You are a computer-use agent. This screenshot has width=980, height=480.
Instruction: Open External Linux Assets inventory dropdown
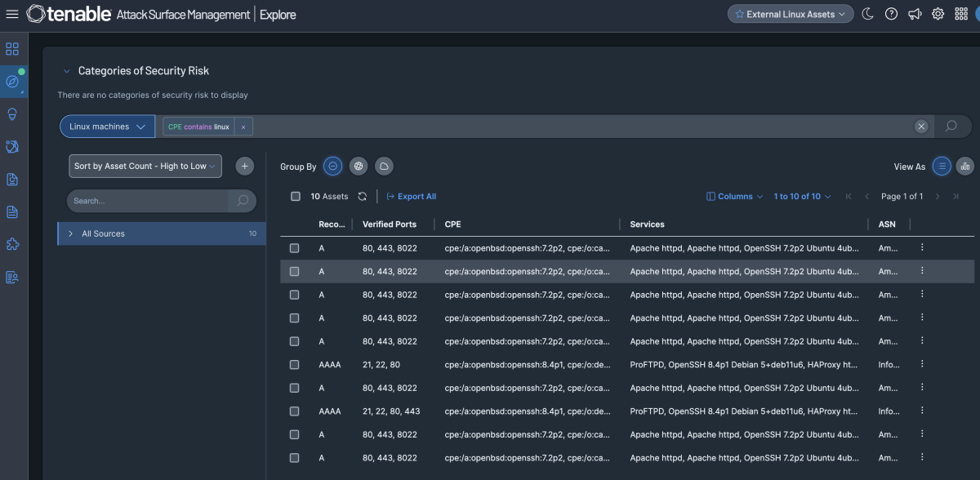pos(791,14)
